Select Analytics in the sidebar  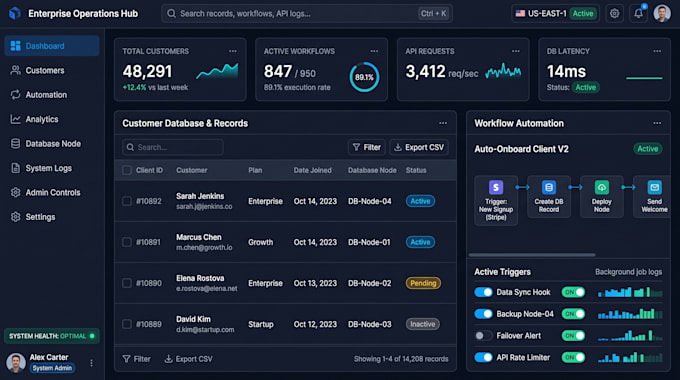click(52, 119)
